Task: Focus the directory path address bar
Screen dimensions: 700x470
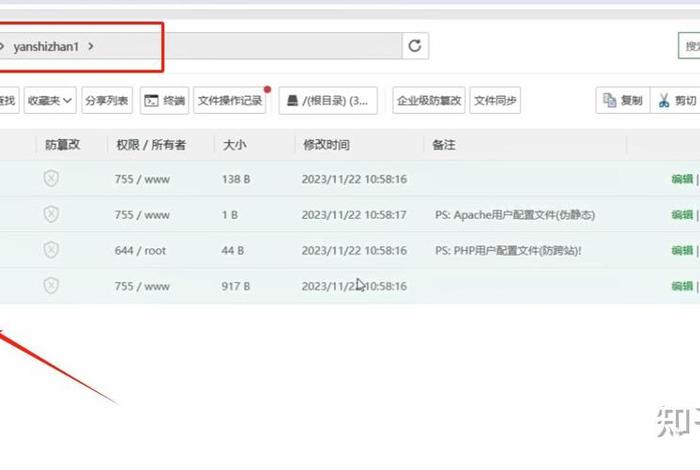Action: [x=201, y=46]
